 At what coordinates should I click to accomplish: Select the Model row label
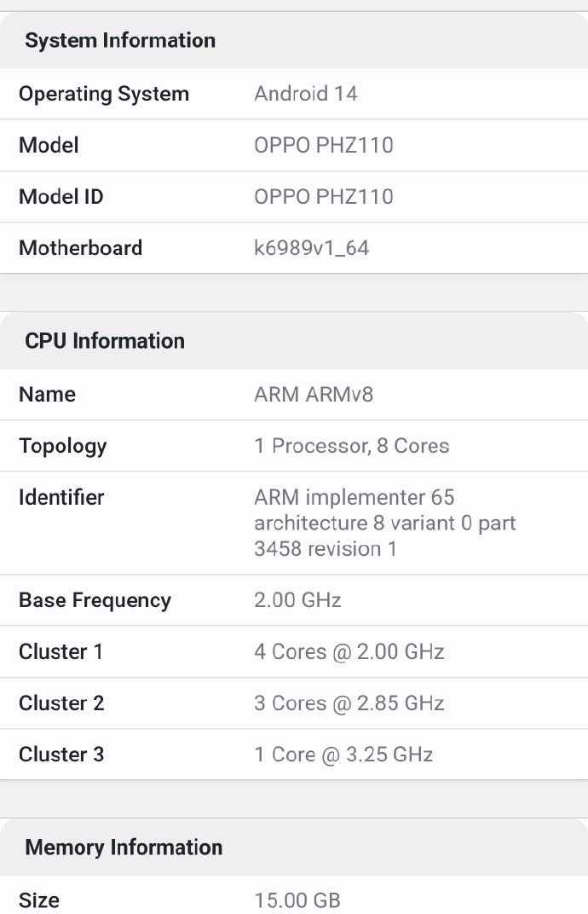click(49, 145)
